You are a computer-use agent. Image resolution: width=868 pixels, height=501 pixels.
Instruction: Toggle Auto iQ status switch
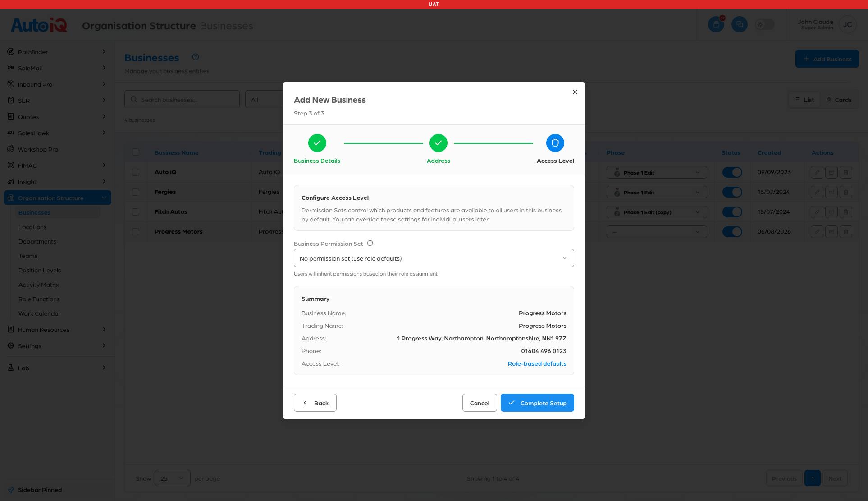click(x=732, y=172)
